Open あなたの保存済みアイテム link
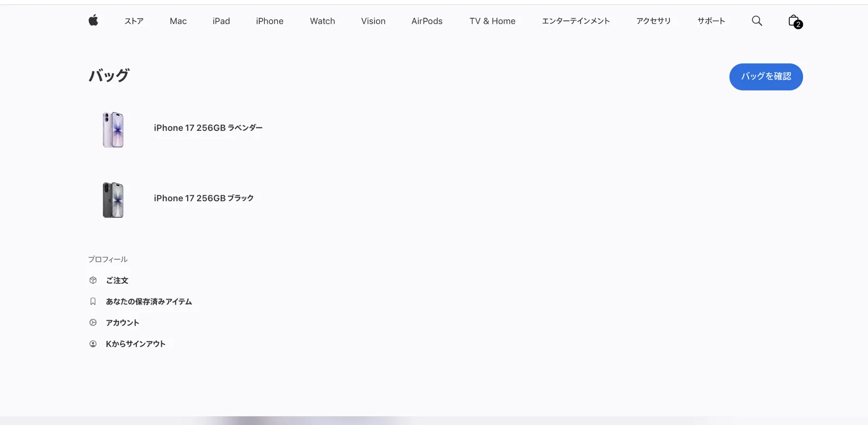The image size is (868, 425). [x=149, y=301]
